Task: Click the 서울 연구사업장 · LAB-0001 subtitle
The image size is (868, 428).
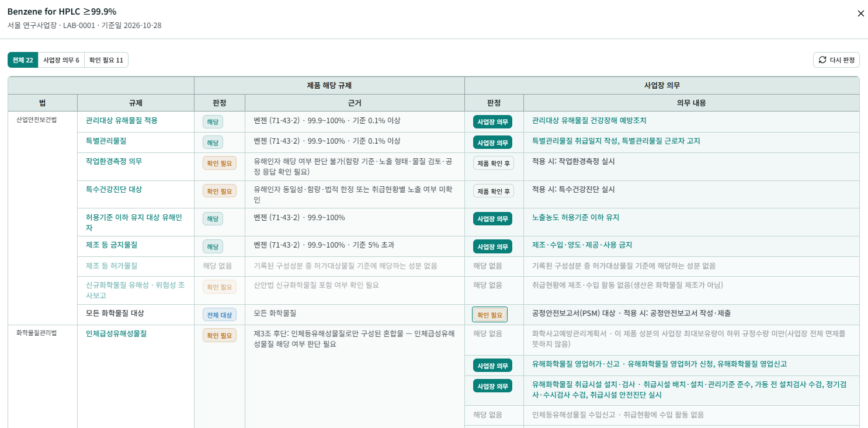Action: point(85,26)
